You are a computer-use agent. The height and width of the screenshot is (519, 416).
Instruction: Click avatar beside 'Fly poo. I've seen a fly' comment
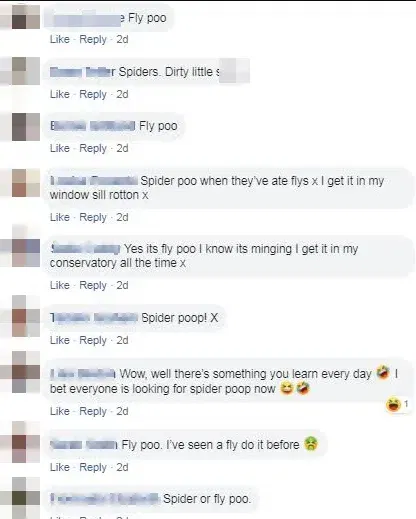[x=26, y=442]
